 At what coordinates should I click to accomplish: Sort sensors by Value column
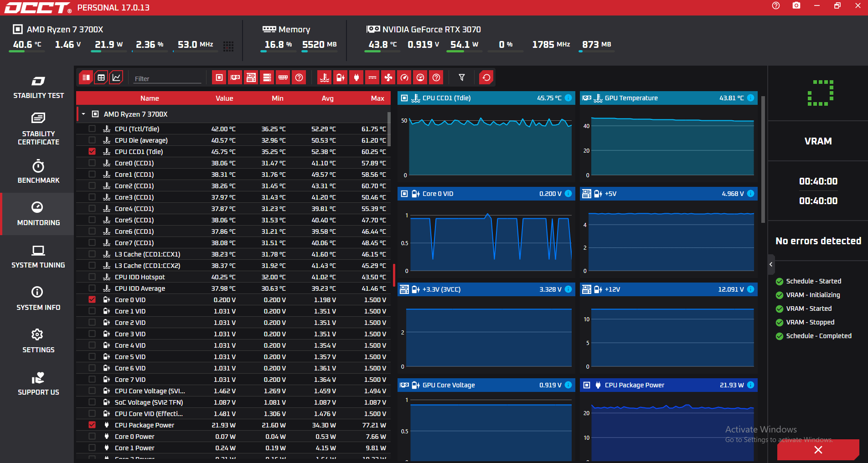[x=224, y=98]
